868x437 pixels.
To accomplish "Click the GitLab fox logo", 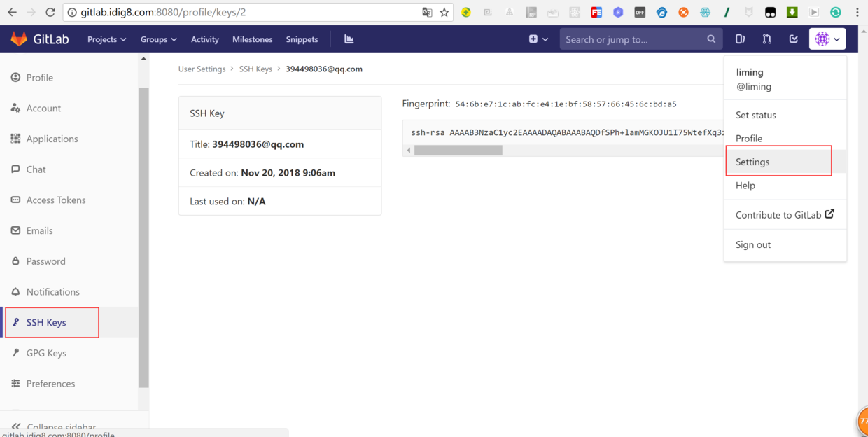I will click(x=20, y=39).
